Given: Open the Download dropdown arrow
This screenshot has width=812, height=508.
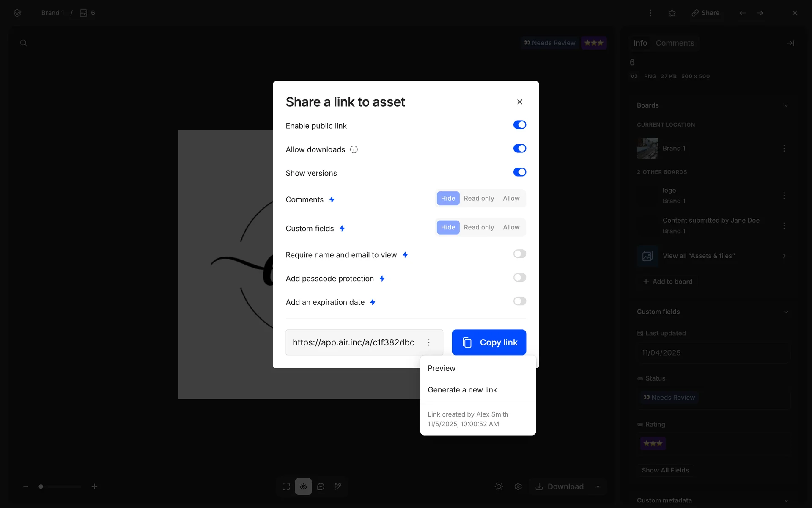Looking at the screenshot, I should 598,486.
